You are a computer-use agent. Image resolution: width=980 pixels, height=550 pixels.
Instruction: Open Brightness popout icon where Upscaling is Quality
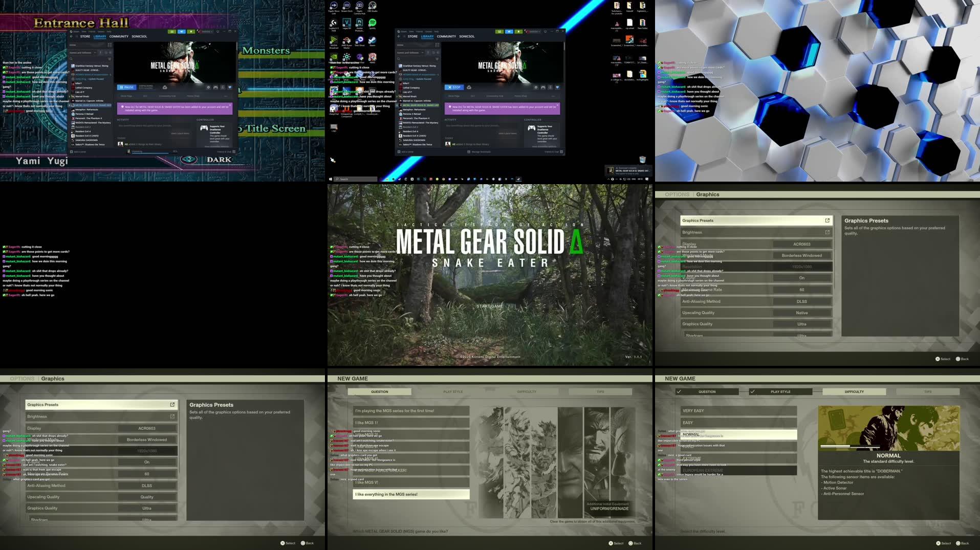click(172, 416)
